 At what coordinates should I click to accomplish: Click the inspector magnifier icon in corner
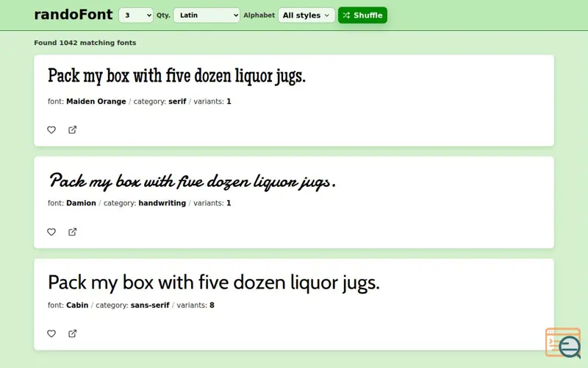click(563, 343)
